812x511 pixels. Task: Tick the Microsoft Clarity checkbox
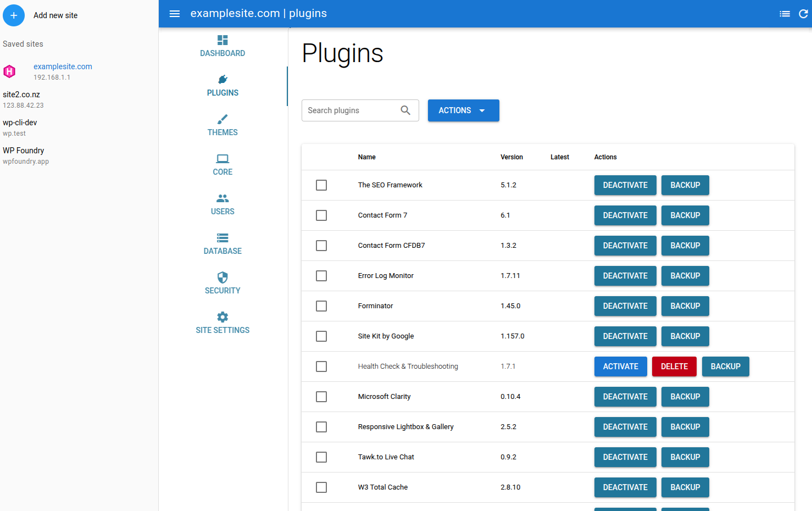321,397
